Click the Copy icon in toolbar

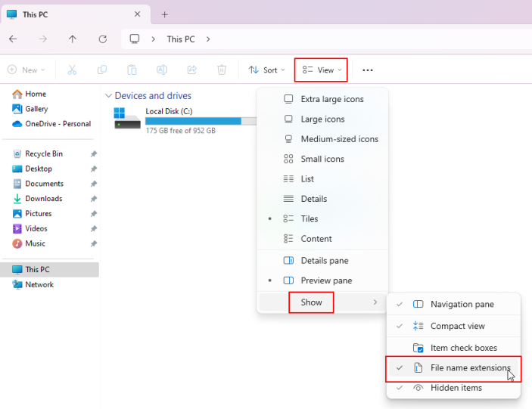click(102, 70)
